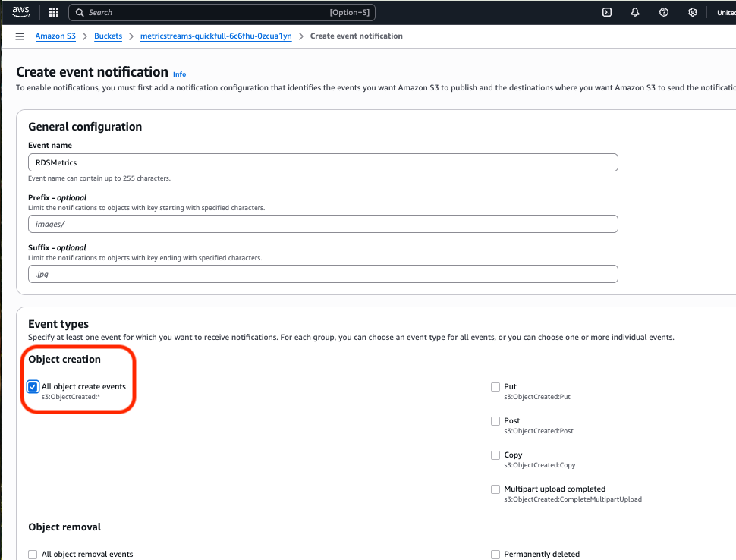Toggle the hamburger side navigation menu
The height and width of the screenshot is (560, 736).
[20, 36]
